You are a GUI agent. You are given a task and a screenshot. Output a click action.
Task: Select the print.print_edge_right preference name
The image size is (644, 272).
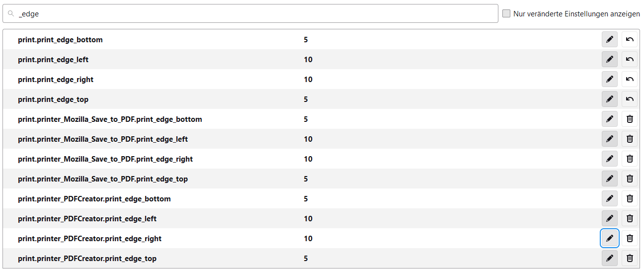[56, 80]
